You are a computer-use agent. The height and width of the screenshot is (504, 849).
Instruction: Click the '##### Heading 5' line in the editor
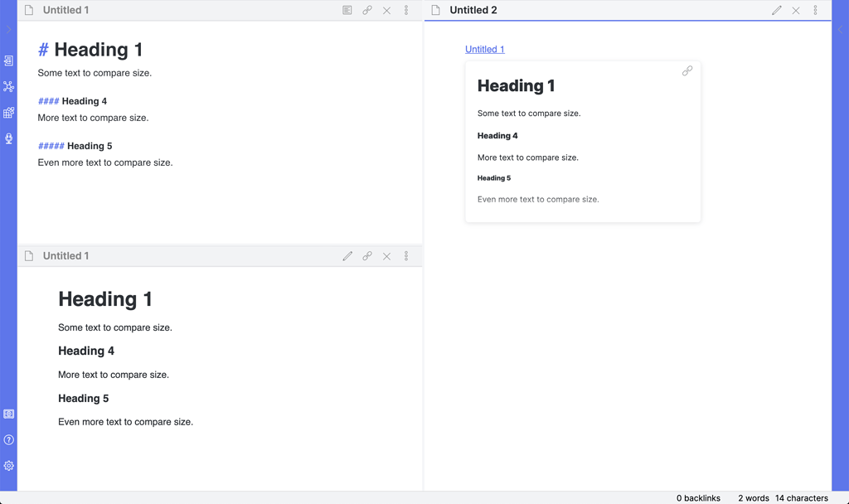pyautogui.click(x=75, y=146)
